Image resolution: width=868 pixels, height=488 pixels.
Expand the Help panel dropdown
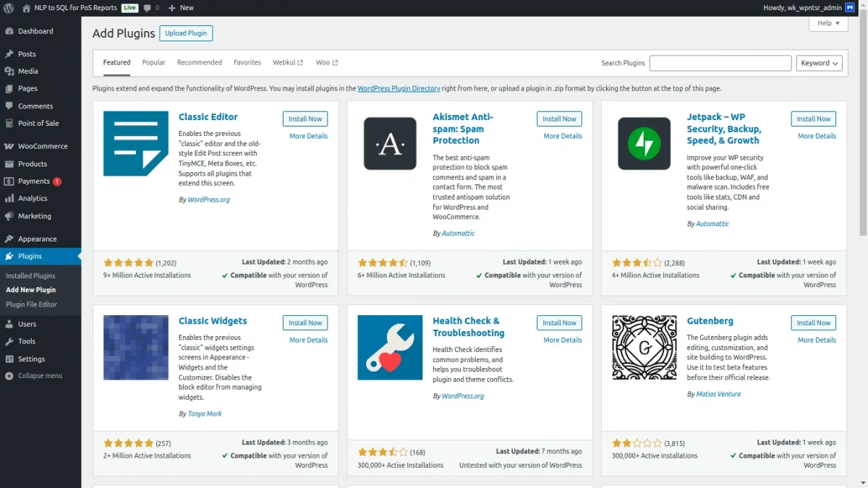tap(828, 23)
